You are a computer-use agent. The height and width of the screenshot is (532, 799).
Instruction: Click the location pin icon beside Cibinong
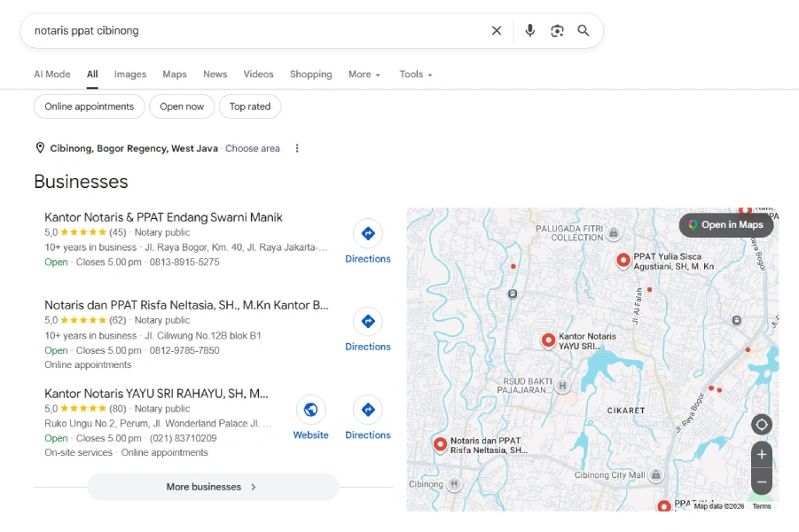(40, 148)
